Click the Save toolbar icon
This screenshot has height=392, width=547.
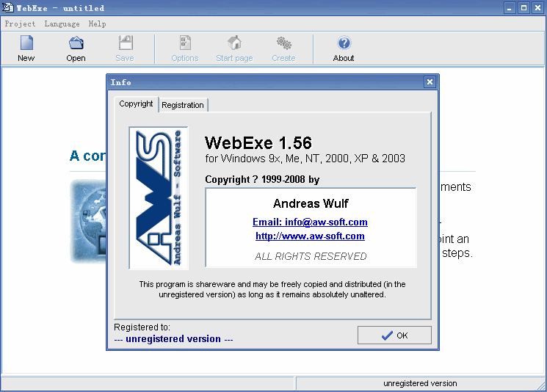[x=126, y=43]
